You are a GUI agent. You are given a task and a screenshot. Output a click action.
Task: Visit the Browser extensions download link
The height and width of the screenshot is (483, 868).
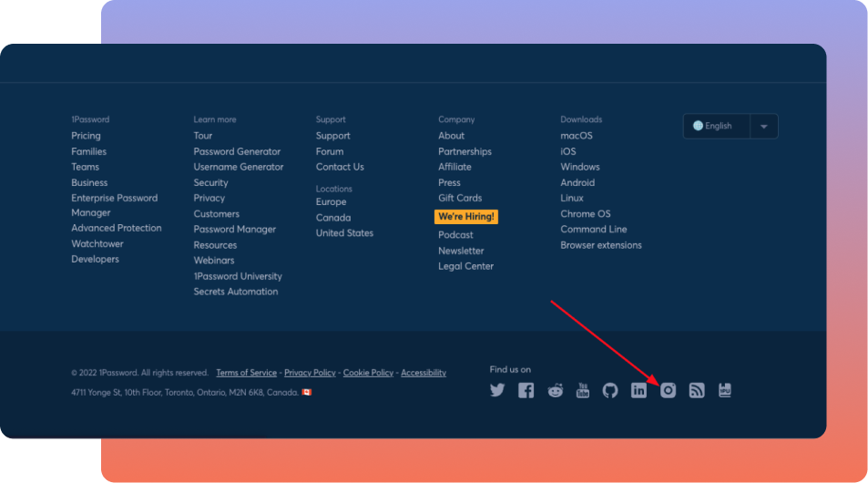[600, 245]
